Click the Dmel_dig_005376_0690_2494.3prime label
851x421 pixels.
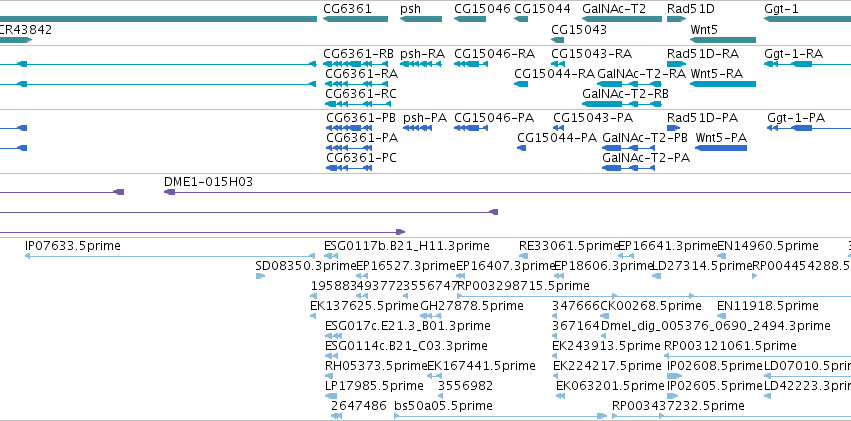(716, 326)
